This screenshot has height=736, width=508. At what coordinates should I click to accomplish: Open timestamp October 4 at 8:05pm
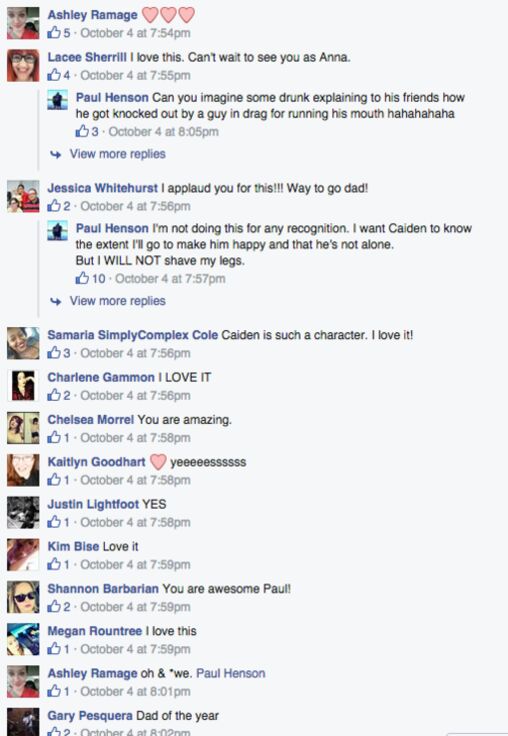click(163, 131)
